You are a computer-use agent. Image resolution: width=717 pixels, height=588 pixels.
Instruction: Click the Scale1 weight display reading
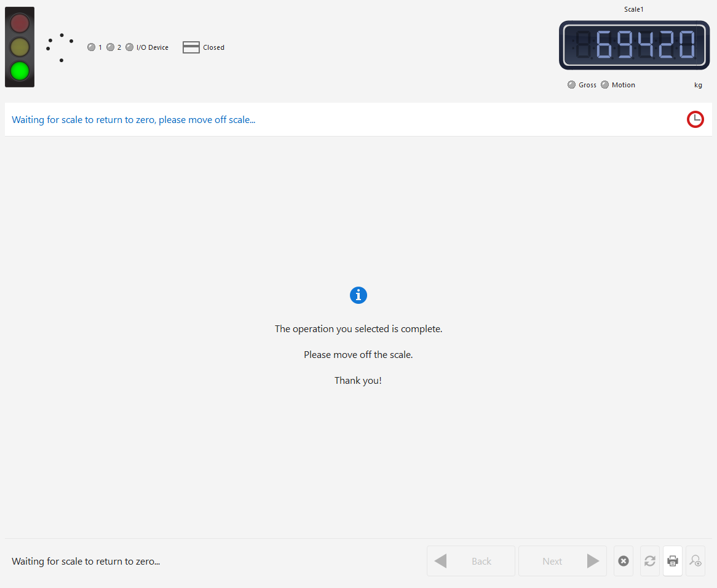click(x=633, y=45)
